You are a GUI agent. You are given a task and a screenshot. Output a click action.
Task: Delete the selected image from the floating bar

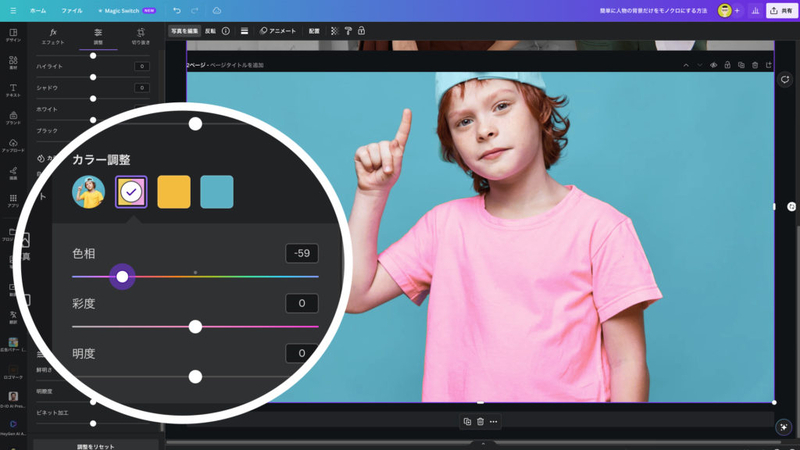pyautogui.click(x=480, y=421)
